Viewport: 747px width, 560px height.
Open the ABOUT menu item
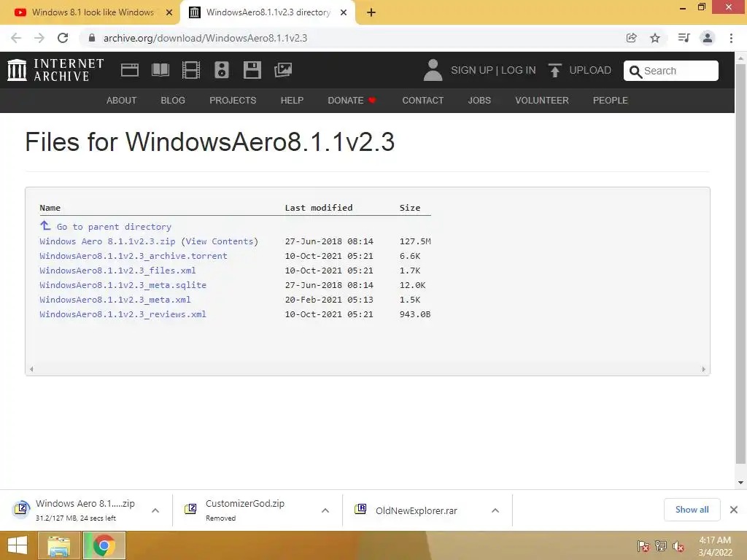point(122,101)
